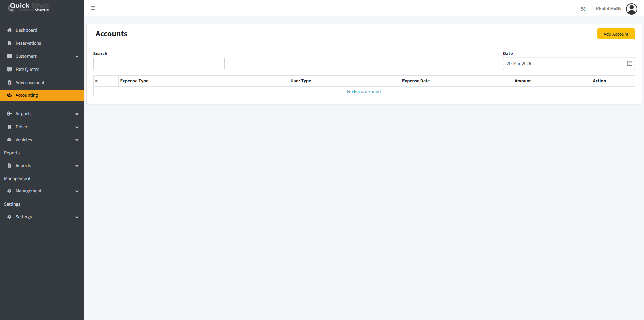Viewport: 644px width, 320px height.
Task: Open the user profile avatar
Action: [631, 9]
